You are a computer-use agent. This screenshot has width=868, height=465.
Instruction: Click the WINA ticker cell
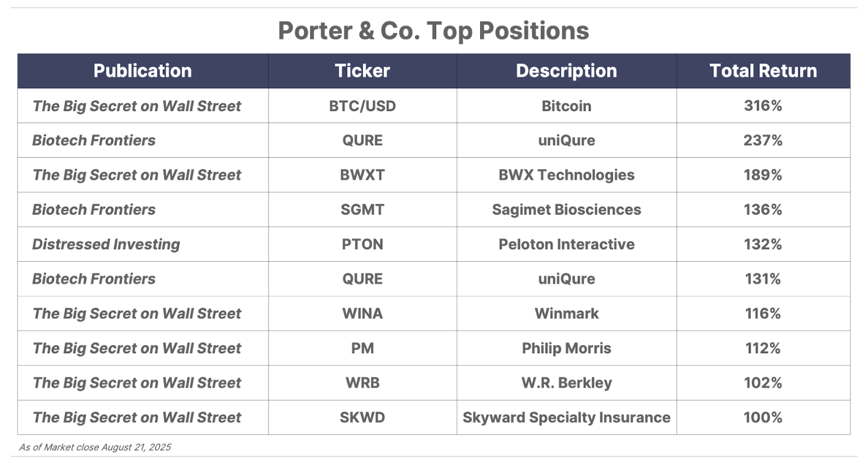click(362, 314)
